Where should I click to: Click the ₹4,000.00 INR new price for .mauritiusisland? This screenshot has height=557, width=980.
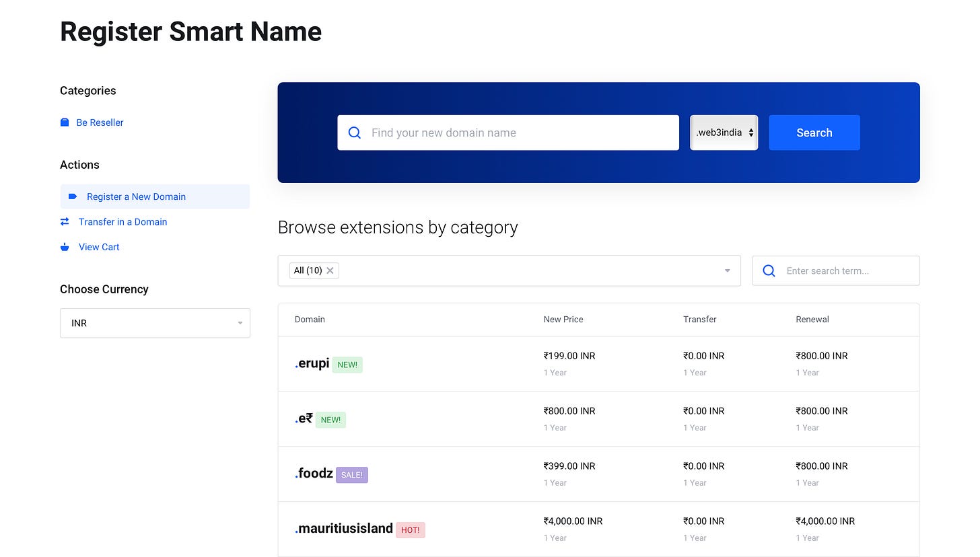click(573, 521)
